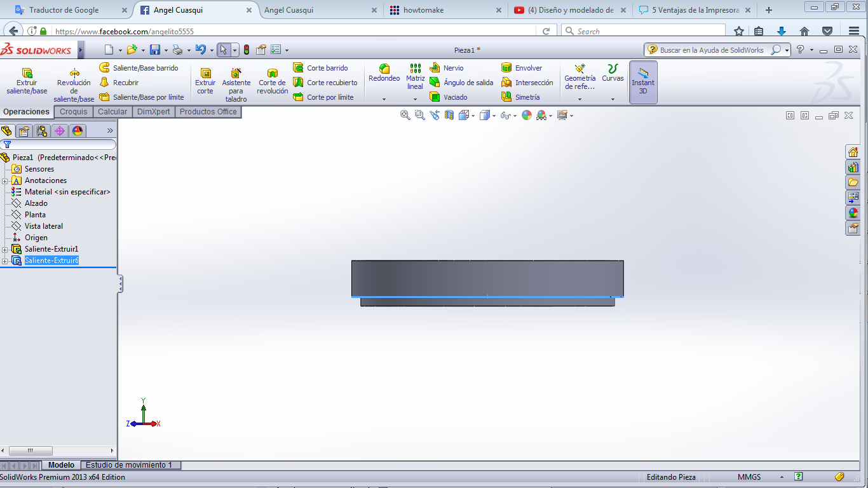The image size is (868, 488).
Task: Open the Curvas dropdown arrow
Action: click(613, 99)
